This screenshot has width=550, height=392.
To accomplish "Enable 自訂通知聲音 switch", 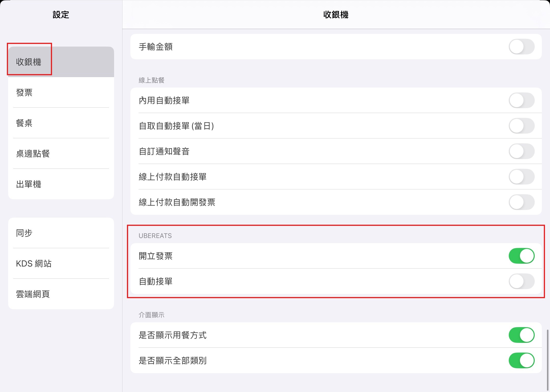I will click(521, 151).
